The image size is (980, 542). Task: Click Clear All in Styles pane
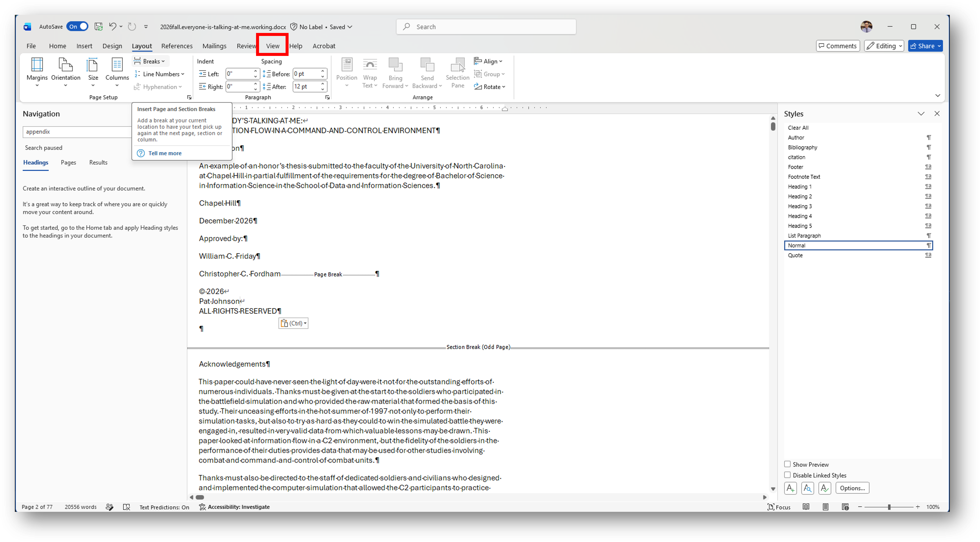[798, 128]
